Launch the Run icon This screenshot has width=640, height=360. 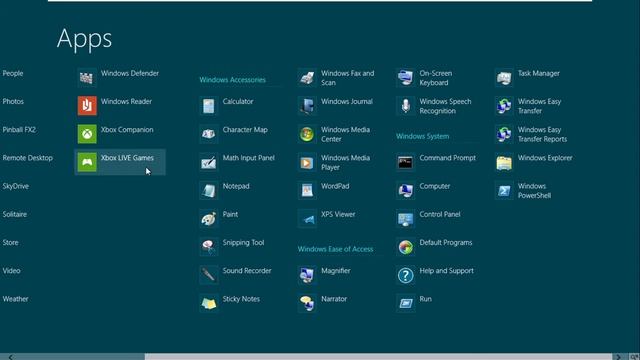(x=405, y=303)
